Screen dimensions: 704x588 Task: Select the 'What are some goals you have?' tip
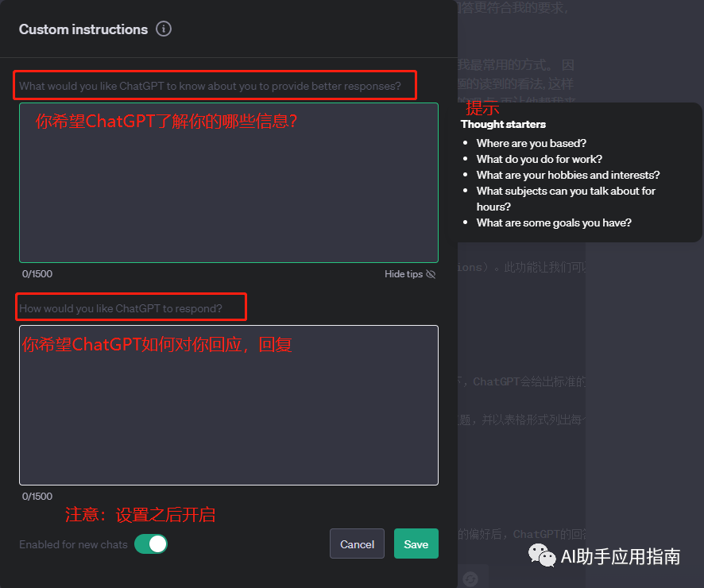click(554, 222)
